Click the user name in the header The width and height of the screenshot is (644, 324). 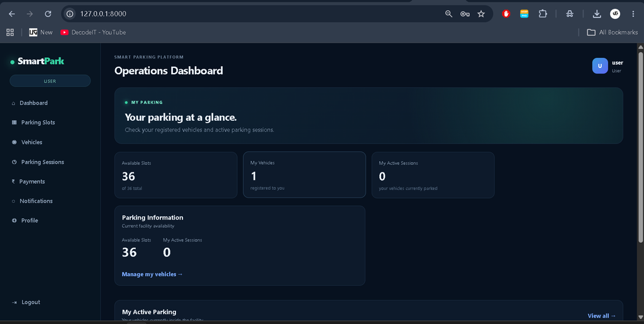618,63
